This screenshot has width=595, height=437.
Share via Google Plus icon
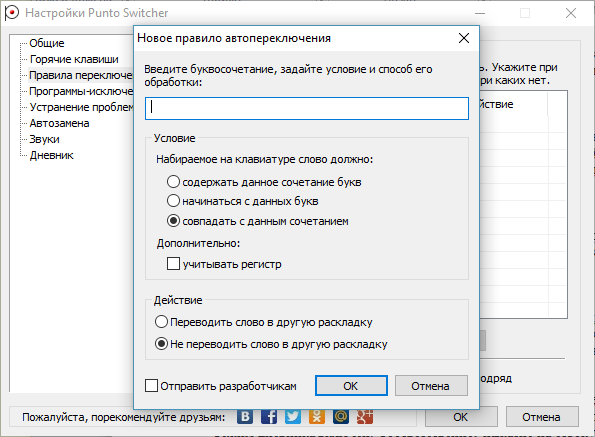point(365,417)
